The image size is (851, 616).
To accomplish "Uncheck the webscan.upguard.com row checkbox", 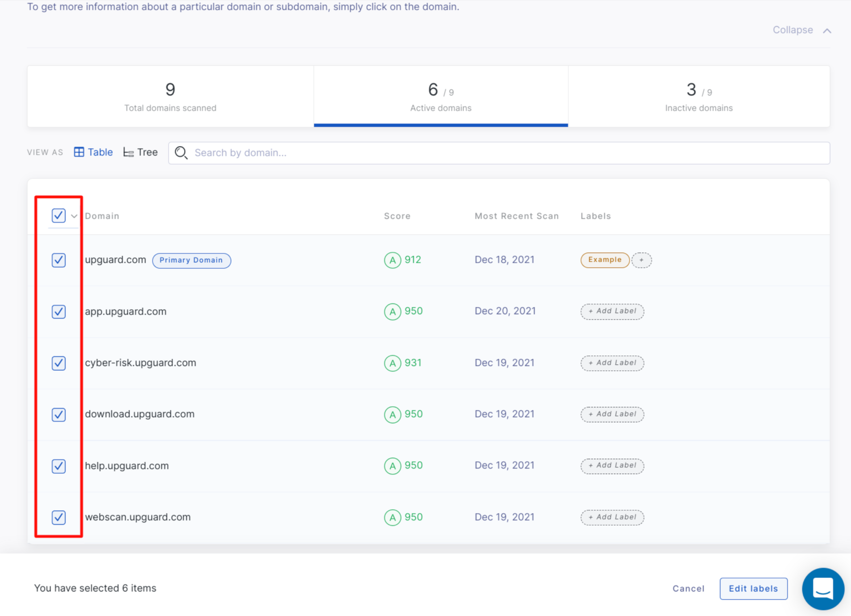I will click(x=58, y=517).
